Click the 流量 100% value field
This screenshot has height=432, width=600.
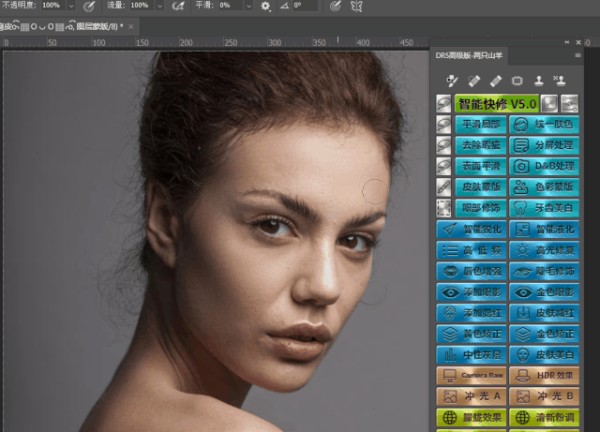pos(142,5)
